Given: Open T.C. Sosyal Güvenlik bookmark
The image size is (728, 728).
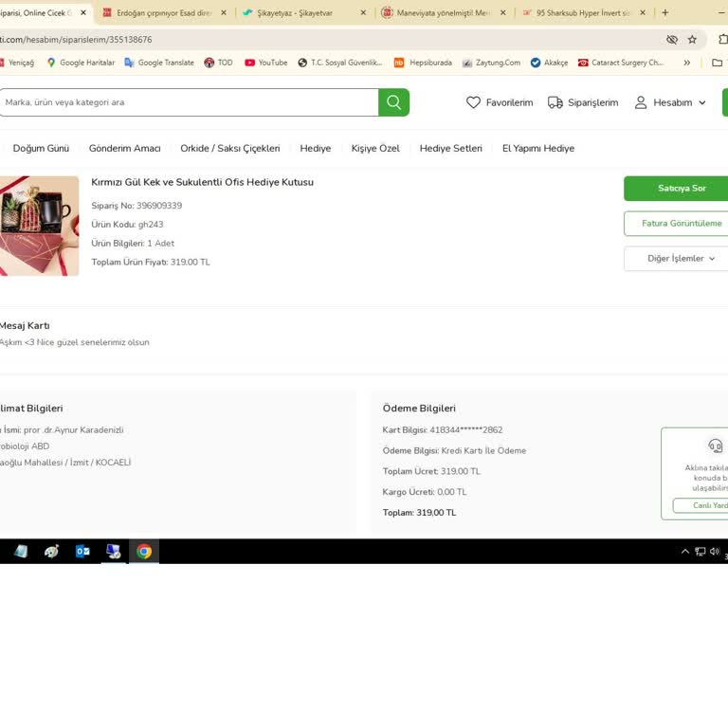Looking at the screenshot, I should [340, 63].
